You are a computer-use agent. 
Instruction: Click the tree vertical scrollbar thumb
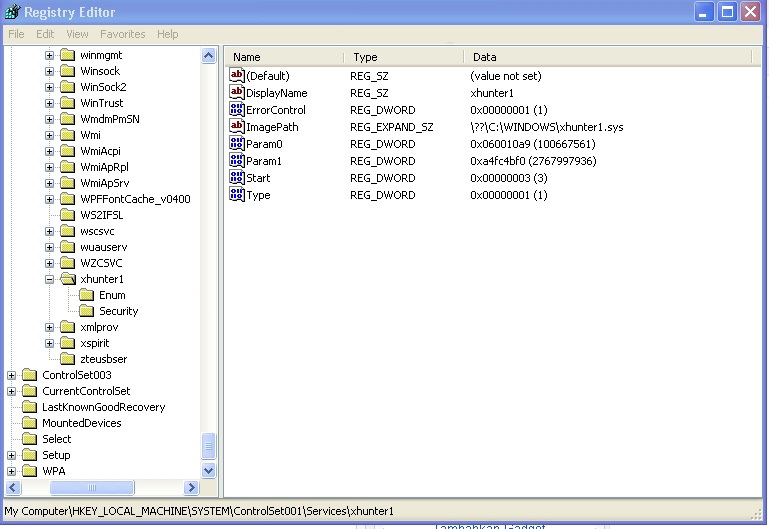pyautogui.click(x=208, y=446)
